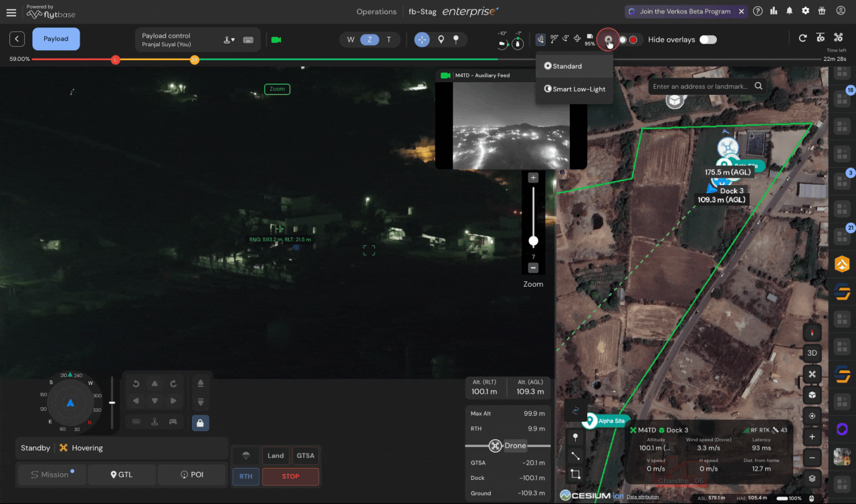Zoom in on the map

[x=813, y=437]
